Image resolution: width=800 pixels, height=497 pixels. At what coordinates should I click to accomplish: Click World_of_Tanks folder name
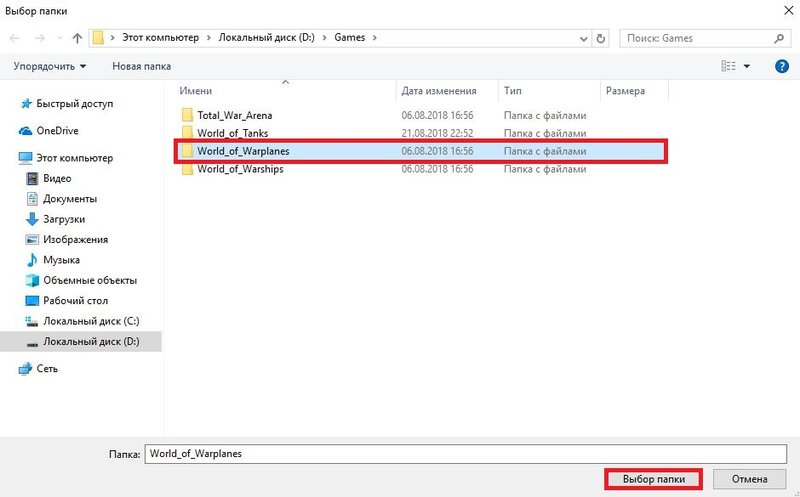click(x=233, y=133)
